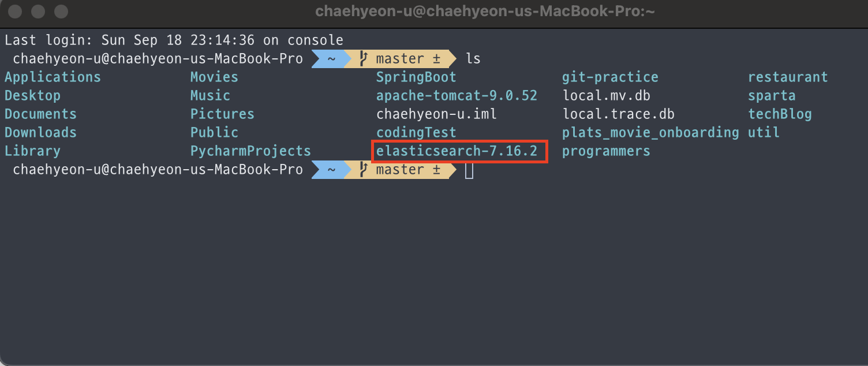Screen dimensions: 868x366
Task: Select the local.mv.db file name
Action: [606, 96]
